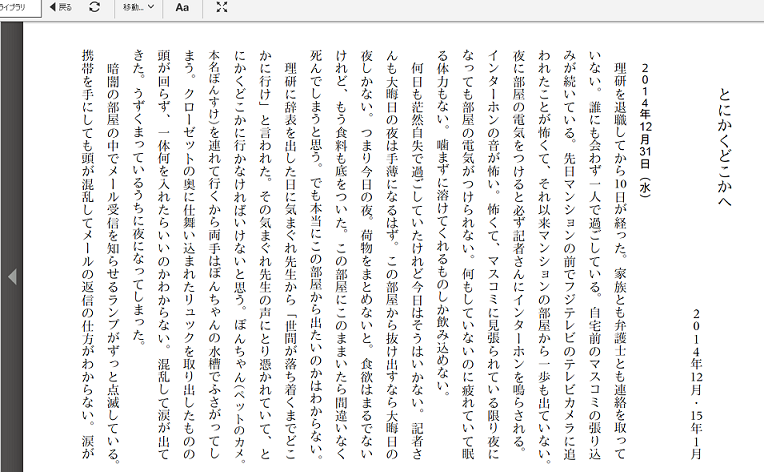Click the line starting 死んでしまうと思う
This screenshot has height=472, width=764.
click(316, 255)
